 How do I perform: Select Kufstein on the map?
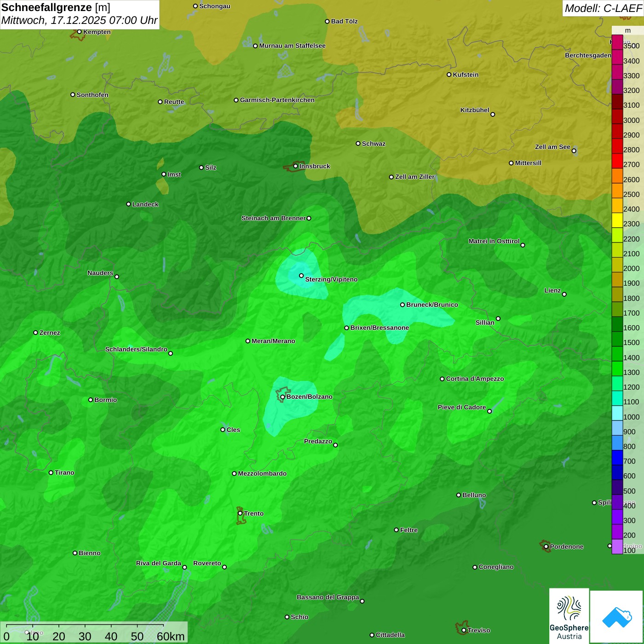click(463, 75)
